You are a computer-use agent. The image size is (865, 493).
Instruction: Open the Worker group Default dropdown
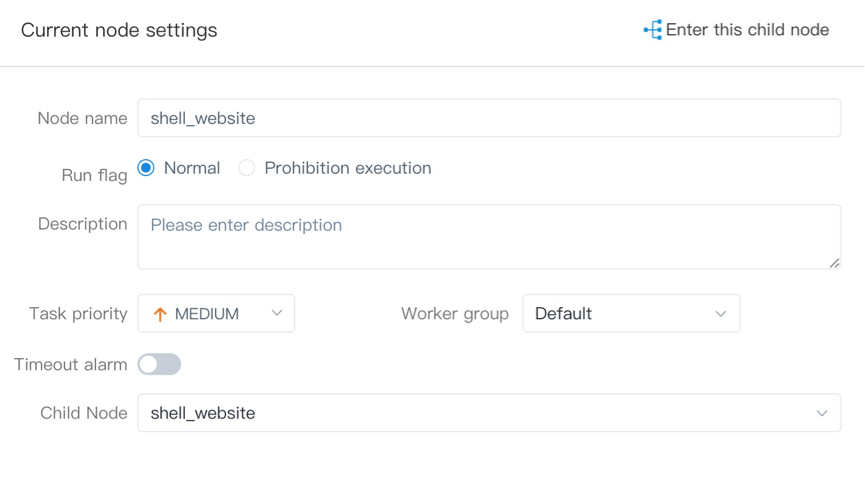tap(630, 314)
